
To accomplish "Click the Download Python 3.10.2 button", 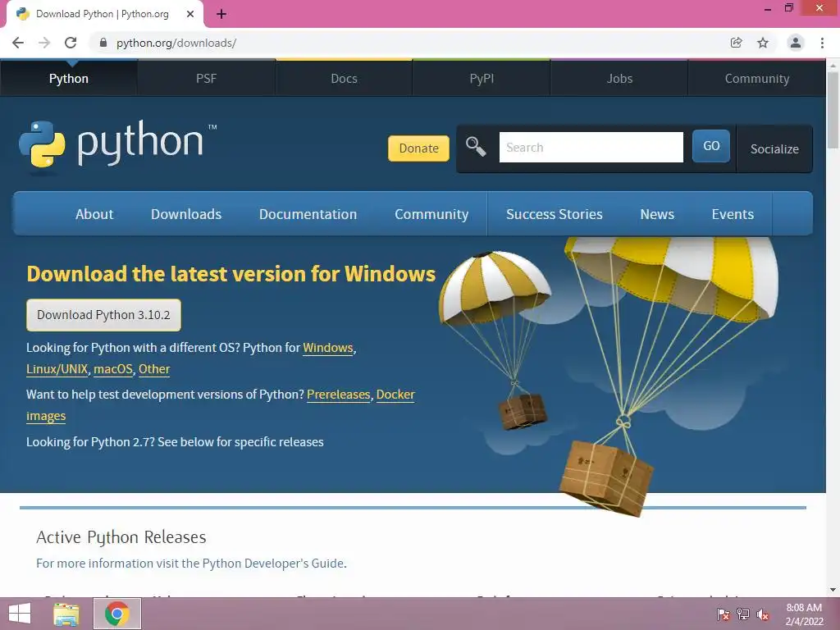I will 103,315.
